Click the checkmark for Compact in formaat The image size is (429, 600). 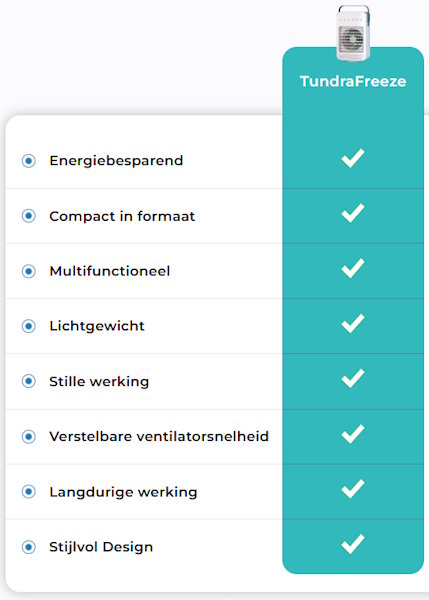[352, 213]
